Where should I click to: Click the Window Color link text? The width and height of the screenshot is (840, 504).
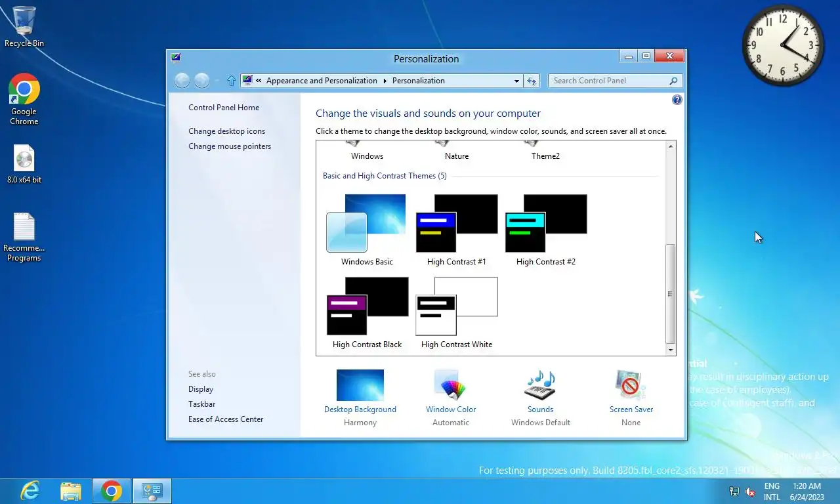451,409
